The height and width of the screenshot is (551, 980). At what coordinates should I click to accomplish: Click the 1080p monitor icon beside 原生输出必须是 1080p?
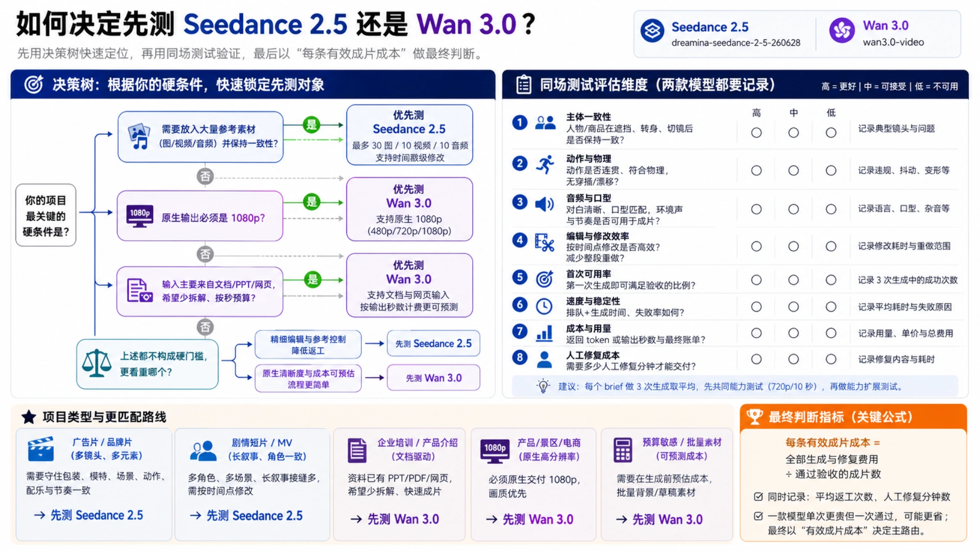(140, 216)
